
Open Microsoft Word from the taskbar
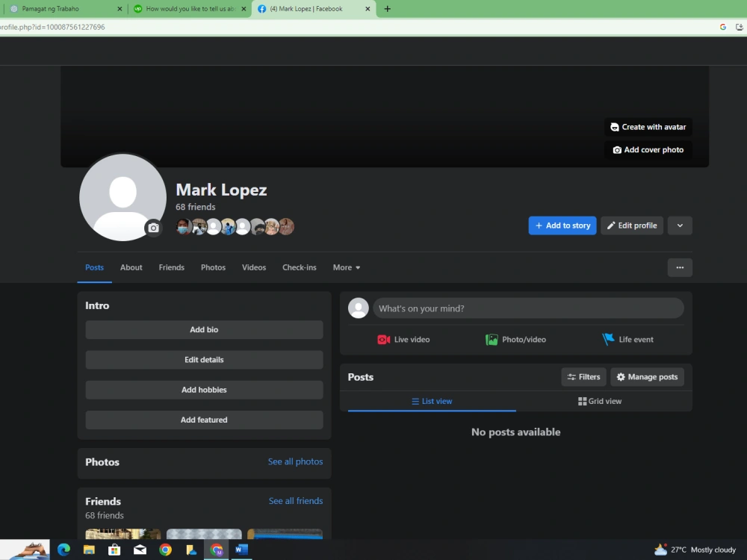[241, 550]
